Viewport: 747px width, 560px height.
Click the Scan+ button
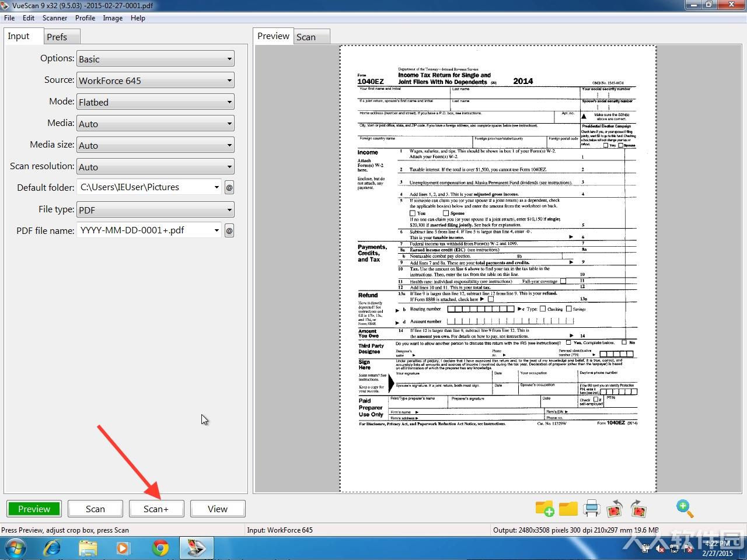156,509
